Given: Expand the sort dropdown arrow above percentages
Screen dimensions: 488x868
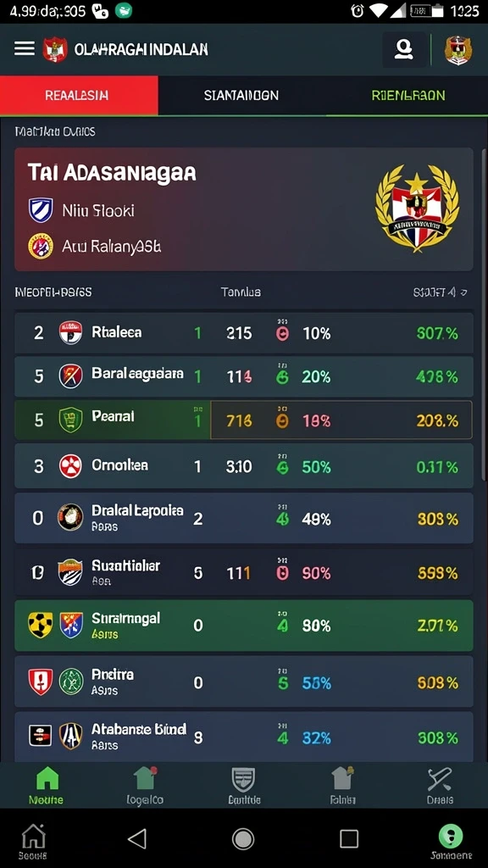Looking at the screenshot, I should pos(463,292).
